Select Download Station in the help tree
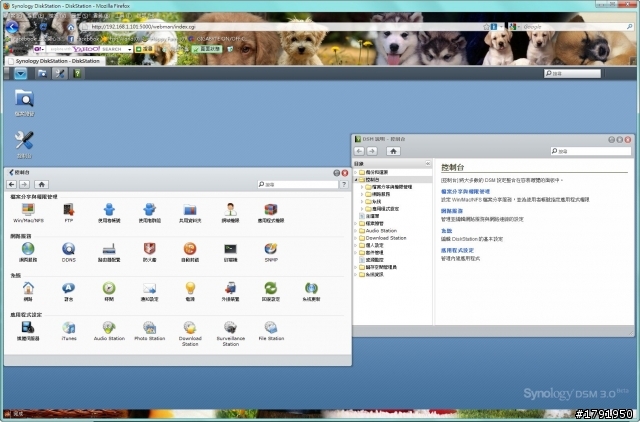 pyautogui.click(x=386, y=238)
